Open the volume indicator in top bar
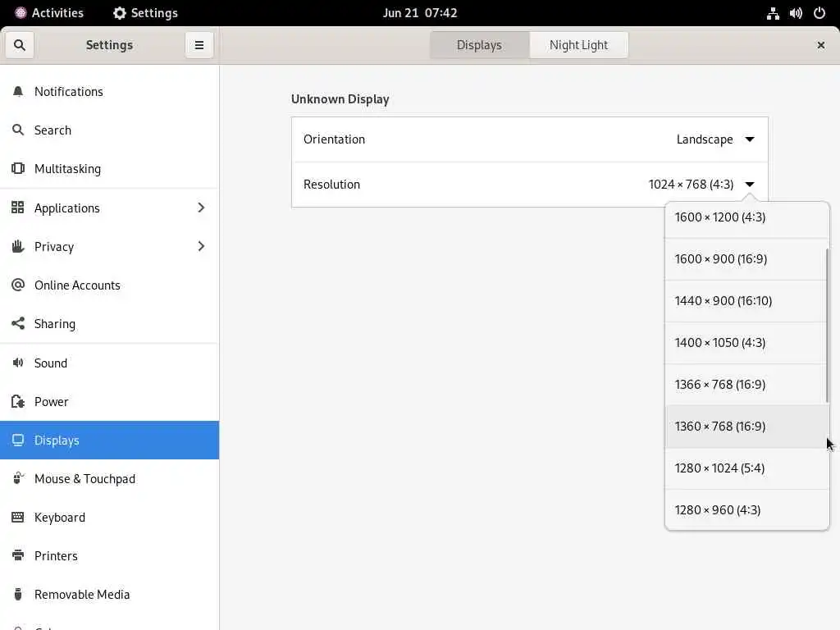 tap(796, 13)
